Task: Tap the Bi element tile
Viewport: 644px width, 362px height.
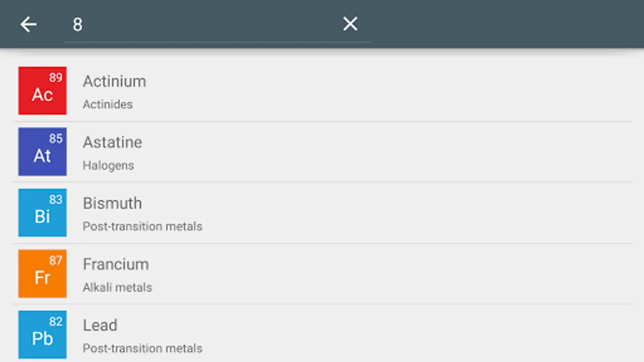Action: tap(42, 213)
